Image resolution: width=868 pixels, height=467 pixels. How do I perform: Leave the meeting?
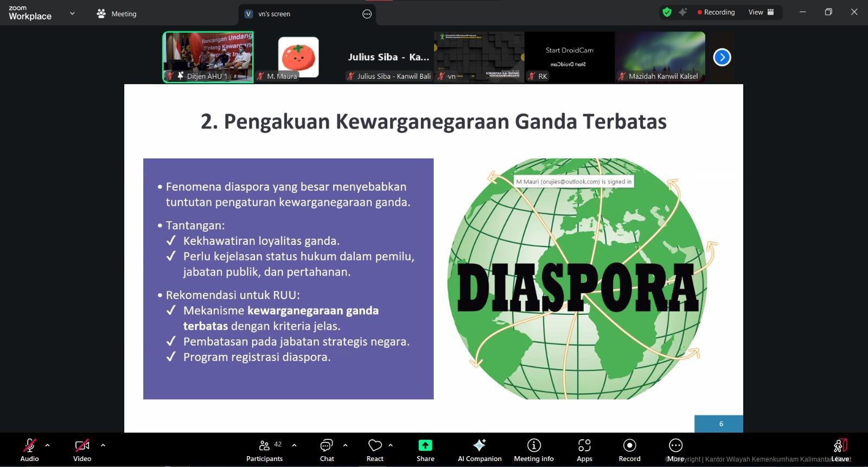tap(840, 450)
